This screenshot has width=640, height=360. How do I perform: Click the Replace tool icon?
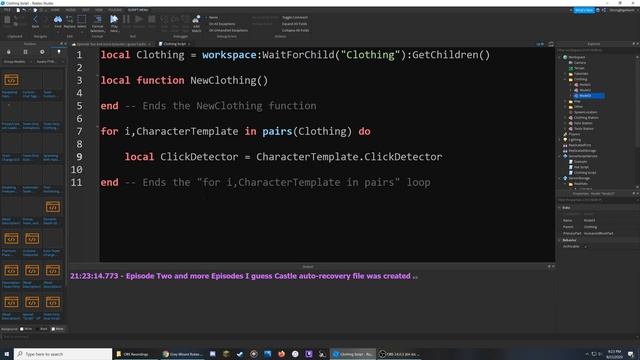69,20
